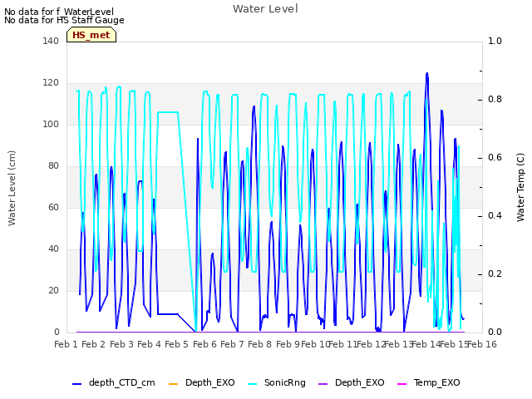Click the Water Level chart title
Image resolution: width=532 pixels, height=399 pixels.
(265, 9)
